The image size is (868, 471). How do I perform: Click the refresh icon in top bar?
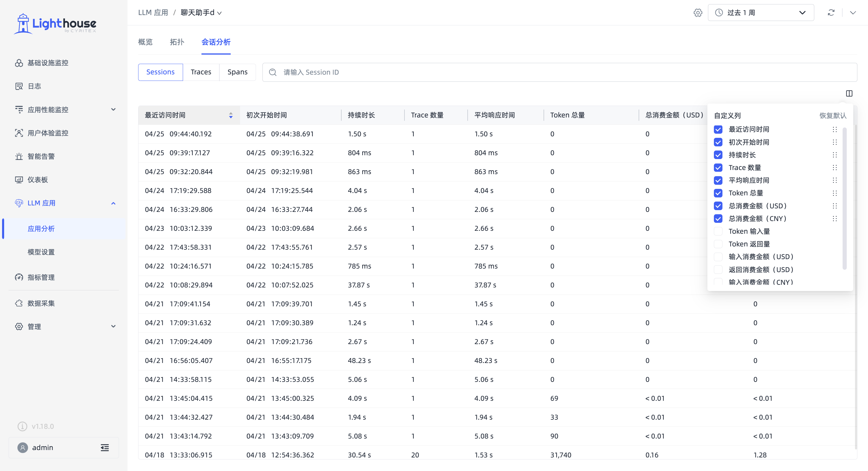(x=831, y=13)
